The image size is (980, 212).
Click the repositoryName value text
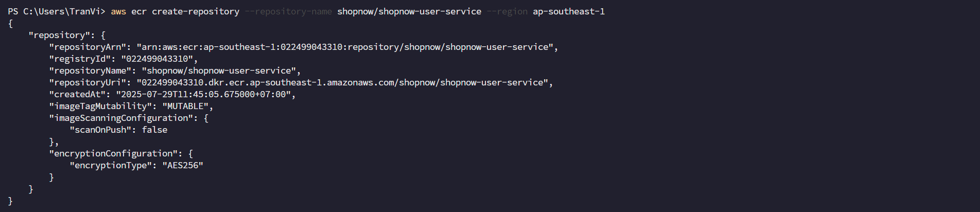pyautogui.click(x=219, y=70)
